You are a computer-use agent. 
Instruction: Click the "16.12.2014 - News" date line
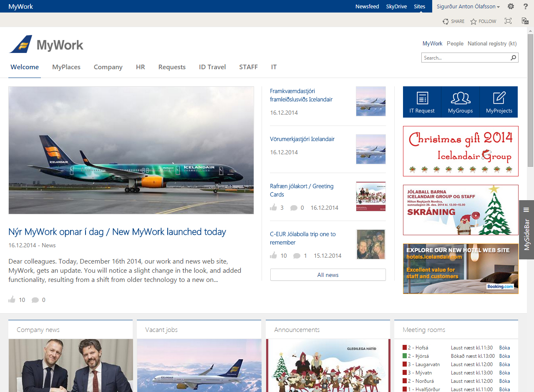click(32, 245)
